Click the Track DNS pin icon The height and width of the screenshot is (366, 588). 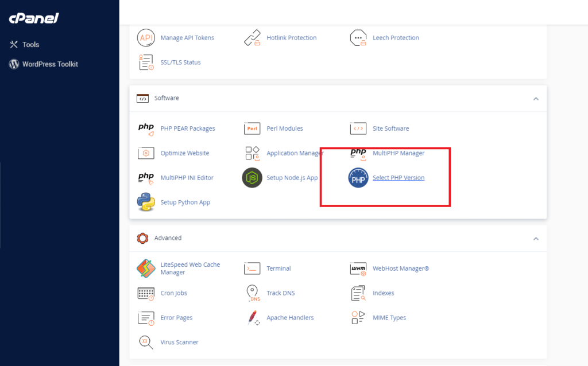click(x=252, y=293)
